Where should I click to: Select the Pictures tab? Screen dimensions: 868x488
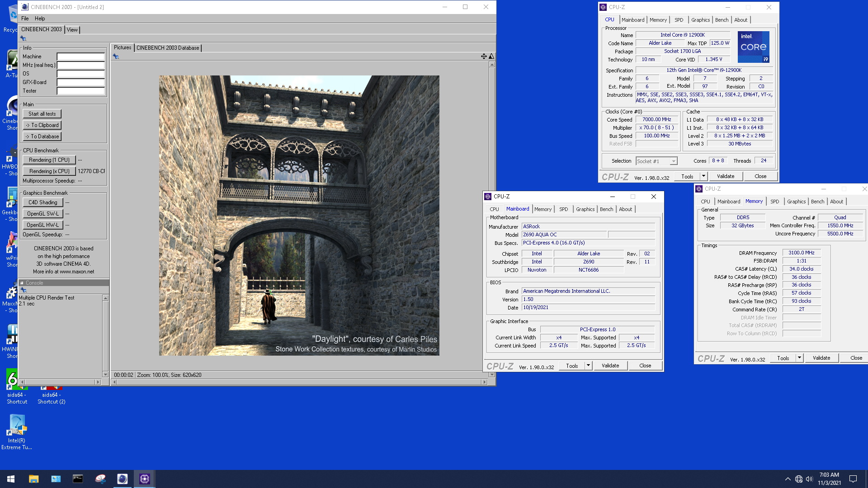click(x=123, y=47)
